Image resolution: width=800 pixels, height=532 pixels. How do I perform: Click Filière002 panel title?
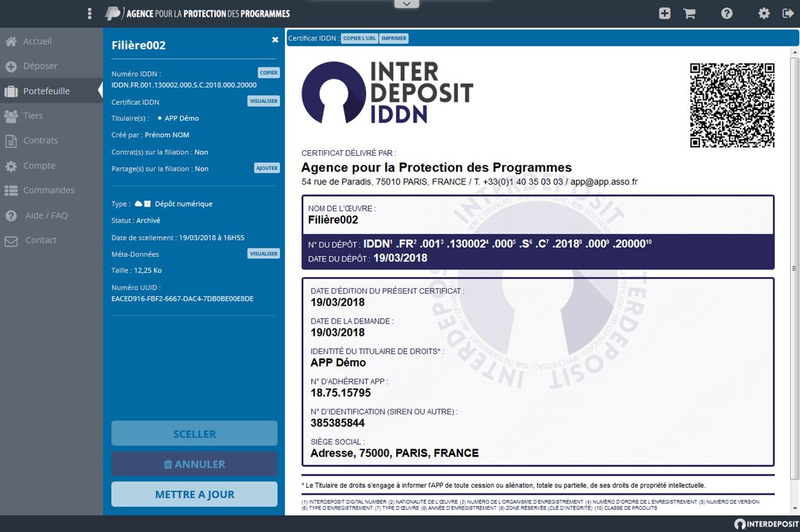coord(139,45)
